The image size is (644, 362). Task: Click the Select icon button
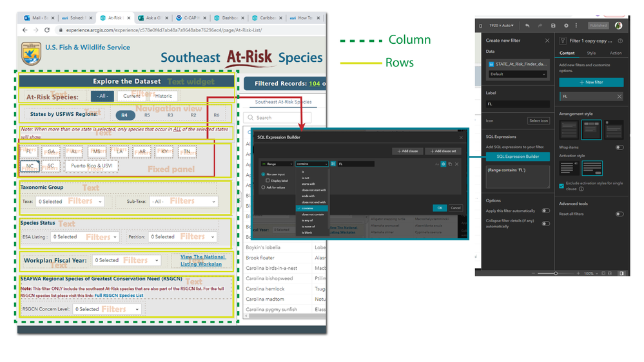538,120
